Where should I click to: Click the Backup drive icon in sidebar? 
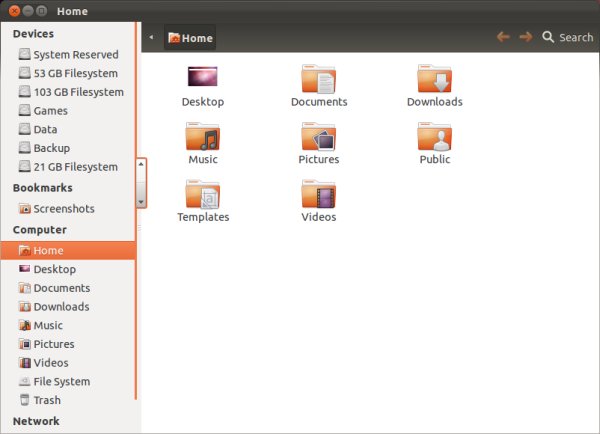pyautogui.click(x=24, y=148)
